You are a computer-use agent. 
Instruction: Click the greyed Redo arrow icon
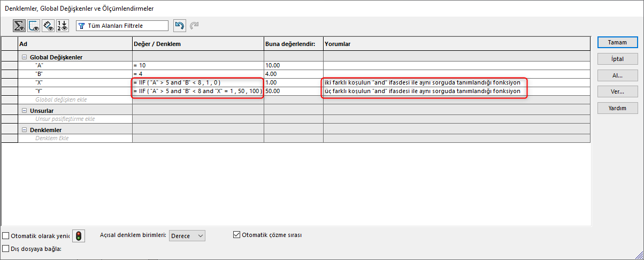[194, 26]
